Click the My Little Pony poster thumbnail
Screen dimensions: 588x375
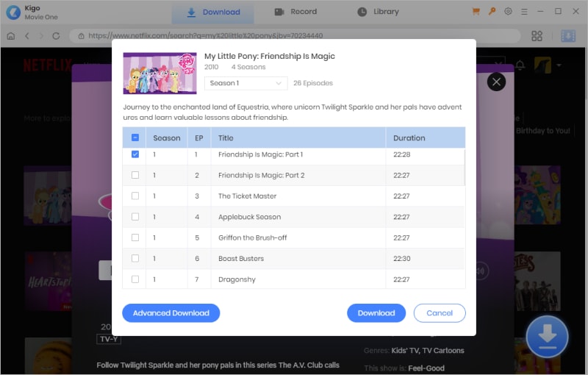pos(159,73)
